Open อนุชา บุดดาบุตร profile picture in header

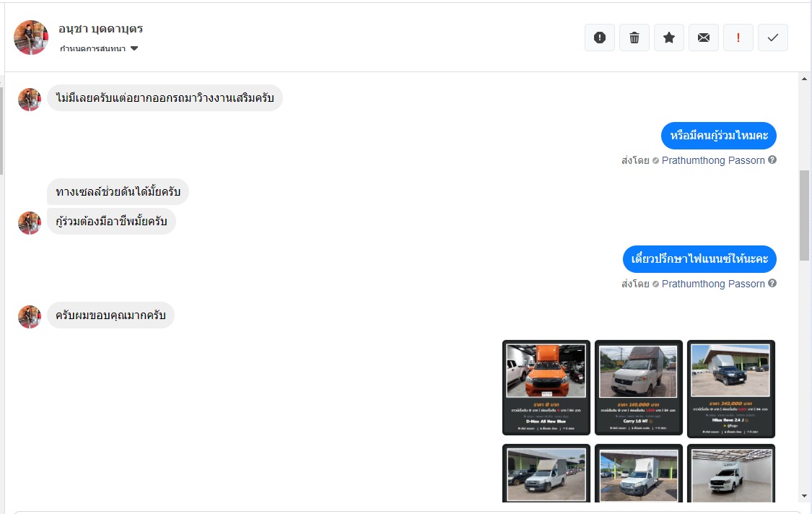(31, 38)
